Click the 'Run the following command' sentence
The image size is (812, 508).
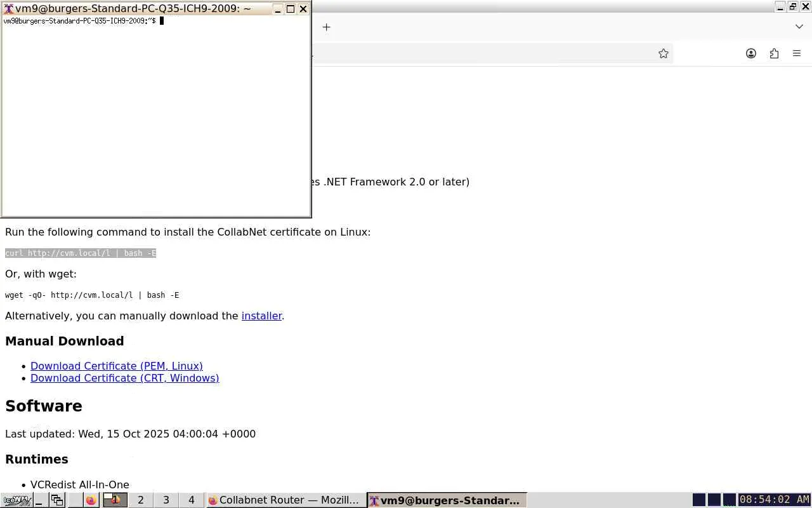188,232
